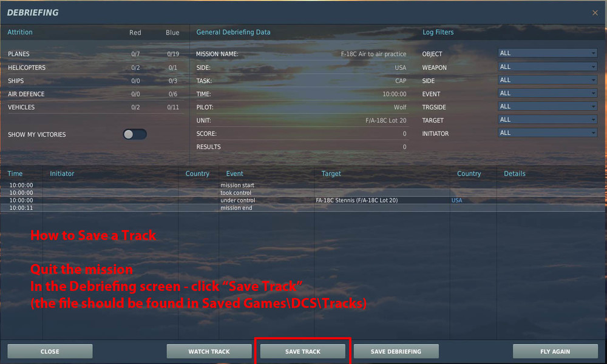
Task: Click the Attrition section header
Action: click(20, 32)
